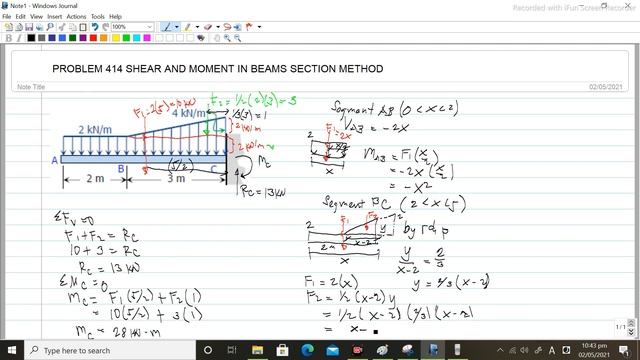
Task: Launch Microsoft Edge from taskbar
Action: [x=307, y=350]
